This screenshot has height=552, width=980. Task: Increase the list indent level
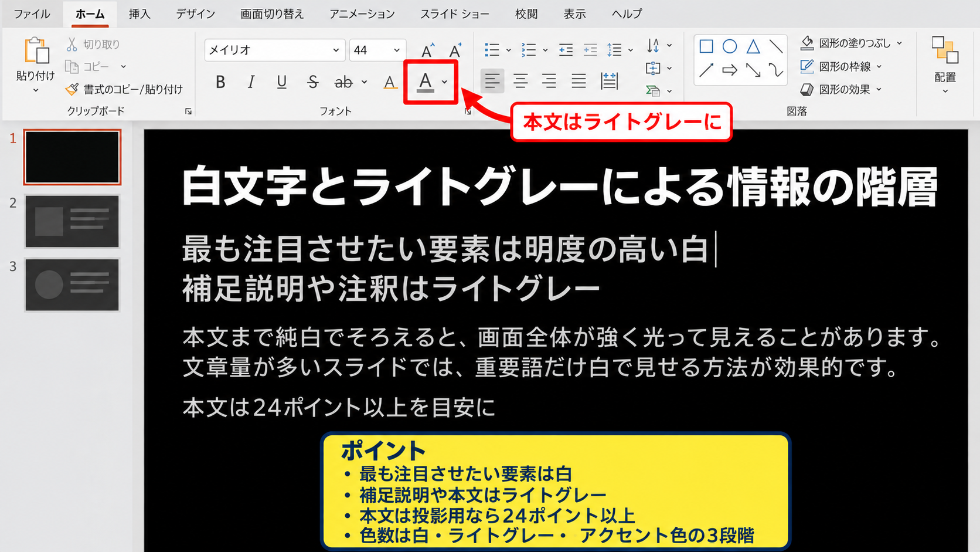(590, 50)
